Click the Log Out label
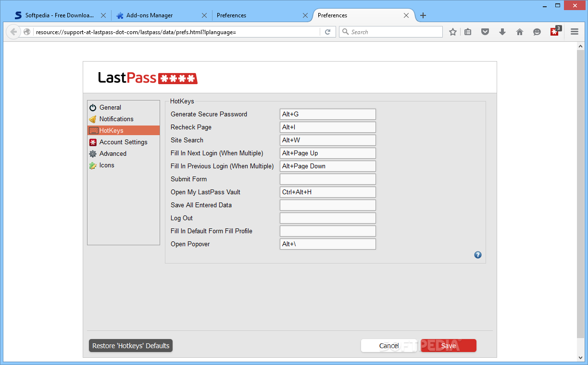588x365 pixels. [182, 218]
